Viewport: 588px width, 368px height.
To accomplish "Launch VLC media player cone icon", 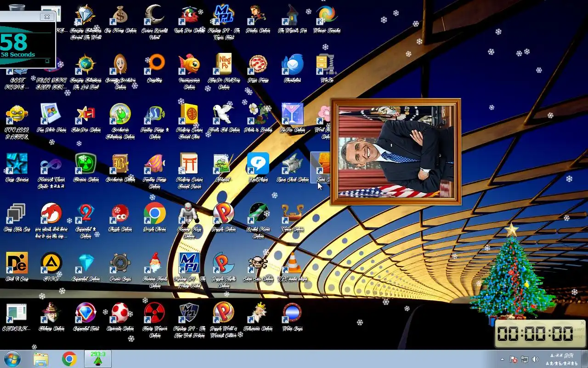I will 293,263.
